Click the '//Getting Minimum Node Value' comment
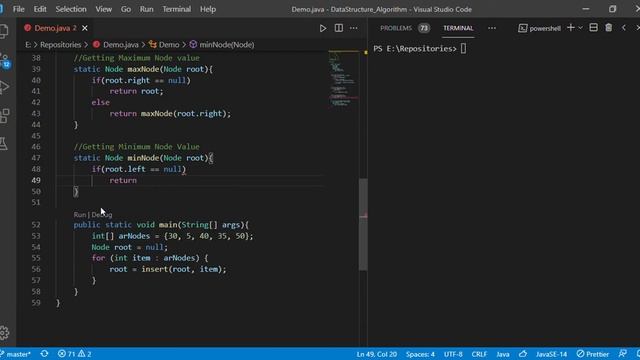This screenshot has height=360, width=640. click(x=137, y=147)
